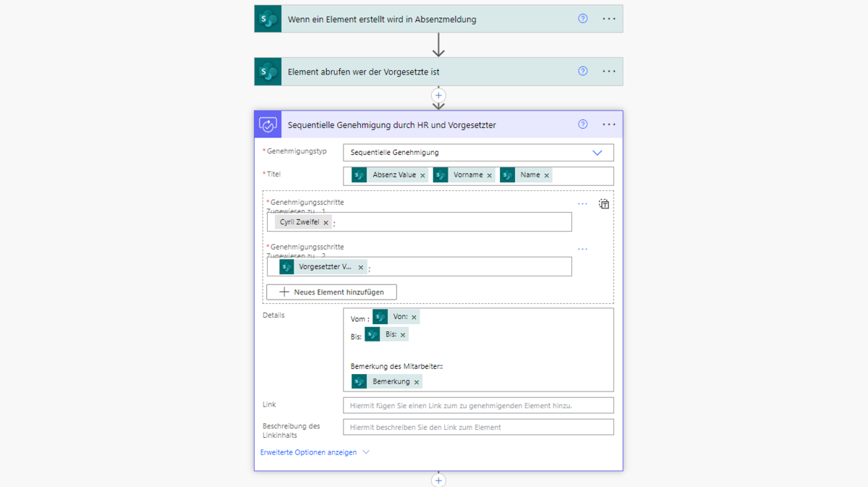Open options menu for first Genehmigungsschritt
The height and width of the screenshot is (487, 868).
[582, 204]
